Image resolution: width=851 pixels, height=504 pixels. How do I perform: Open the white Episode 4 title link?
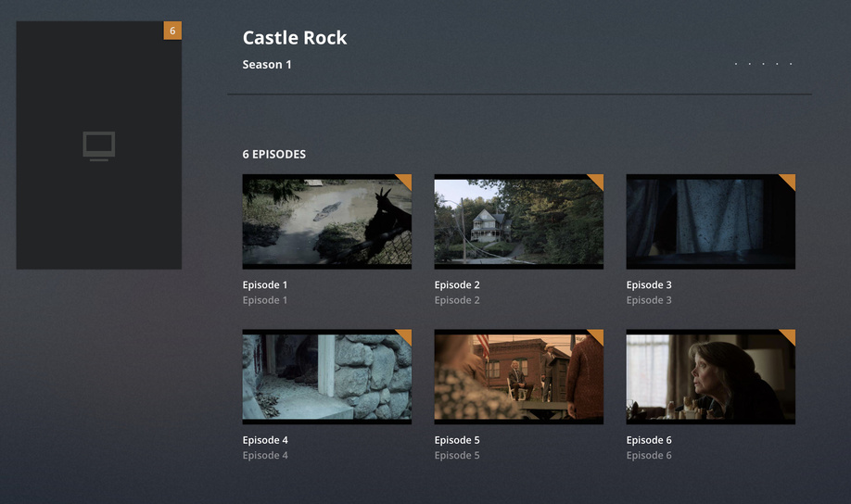tap(265, 440)
